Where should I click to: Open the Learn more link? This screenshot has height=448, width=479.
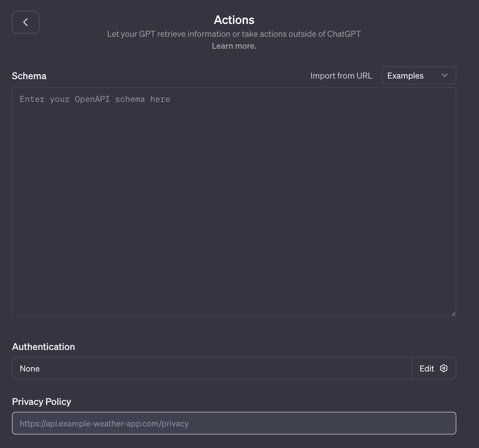234,46
